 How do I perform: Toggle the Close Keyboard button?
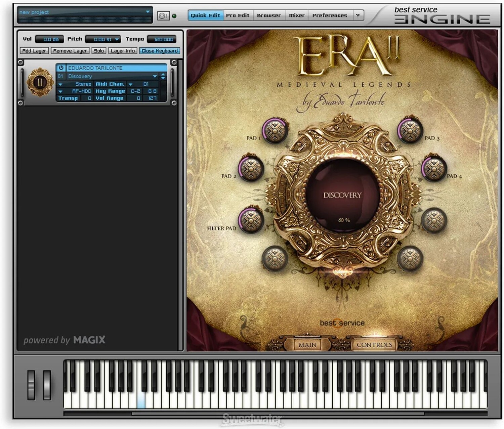160,51
